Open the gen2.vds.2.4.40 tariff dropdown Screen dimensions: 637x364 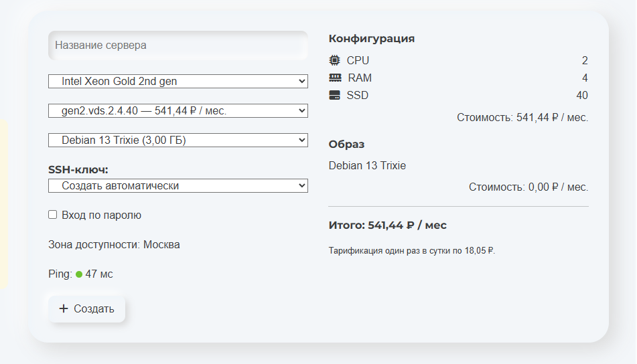(178, 111)
